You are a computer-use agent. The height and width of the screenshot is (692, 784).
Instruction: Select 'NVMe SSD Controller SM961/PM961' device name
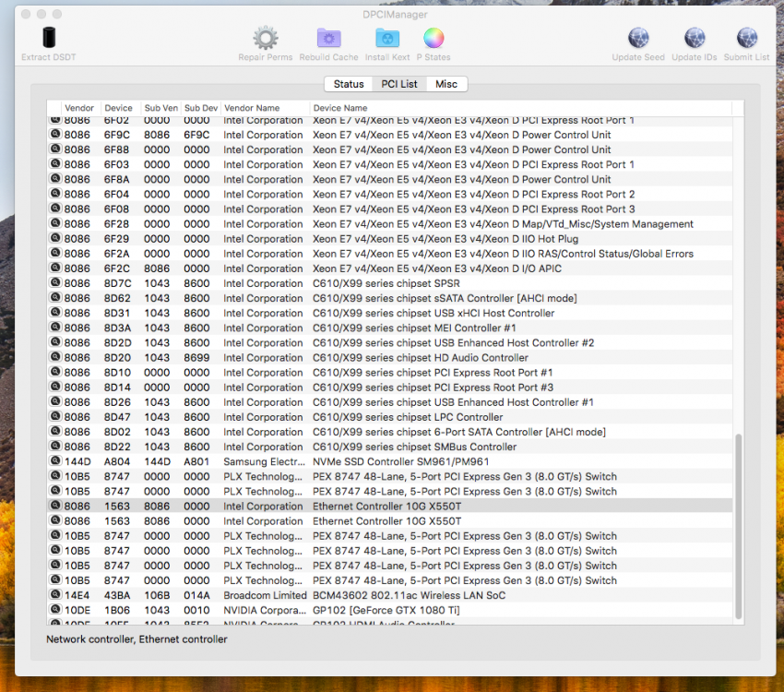coord(400,461)
